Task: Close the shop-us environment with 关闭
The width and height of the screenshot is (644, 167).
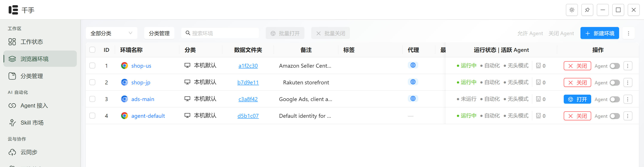Action: point(577,66)
